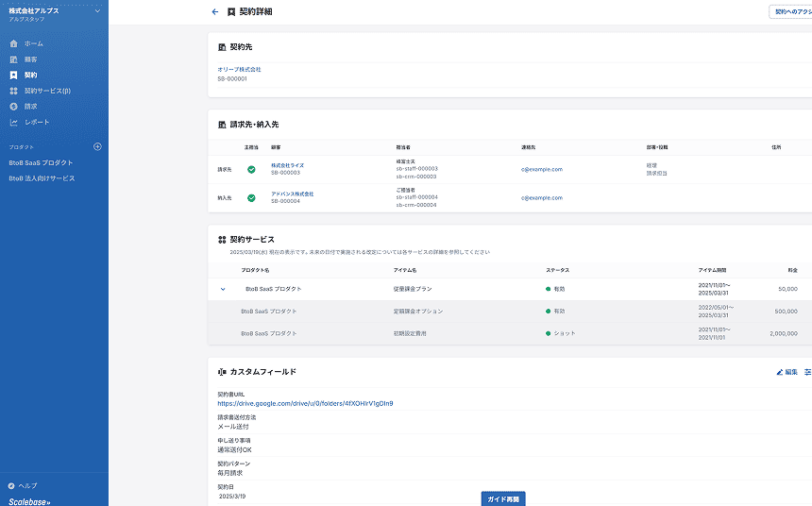Select the 初期設定費用 item cell
The width and height of the screenshot is (812, 506).
(410, 333)
